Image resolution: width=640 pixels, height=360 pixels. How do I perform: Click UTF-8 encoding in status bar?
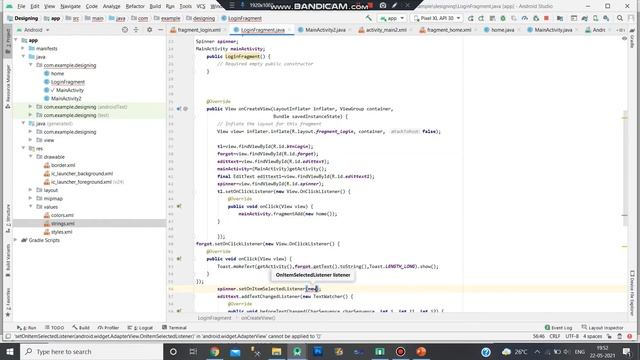572,336
